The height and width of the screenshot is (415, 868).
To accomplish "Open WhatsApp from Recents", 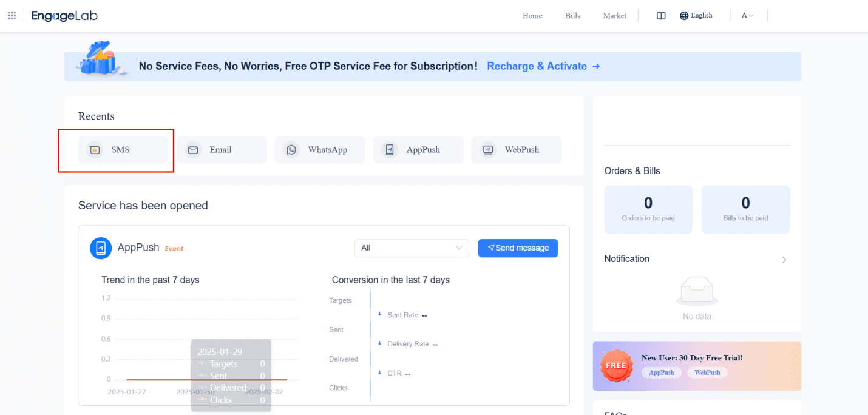I will pos(320,150).
